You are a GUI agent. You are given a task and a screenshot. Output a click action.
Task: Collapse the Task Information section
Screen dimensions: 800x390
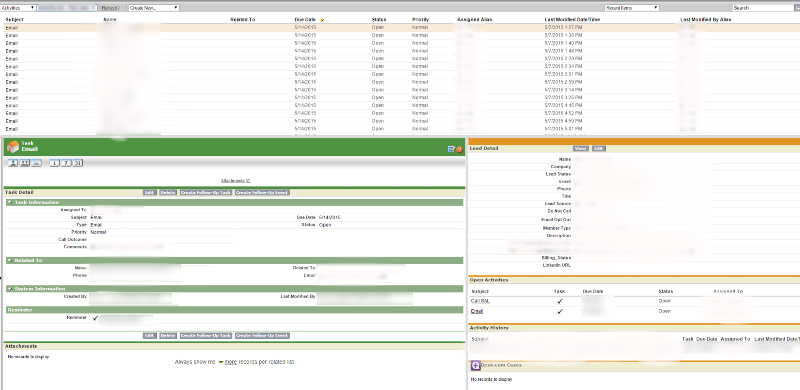tap(10, 203)
